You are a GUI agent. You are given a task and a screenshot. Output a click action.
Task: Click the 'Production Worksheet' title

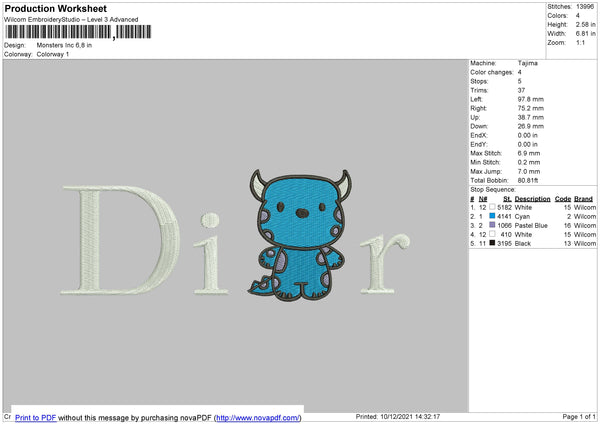pyautogui.click(x=55, y=8)
